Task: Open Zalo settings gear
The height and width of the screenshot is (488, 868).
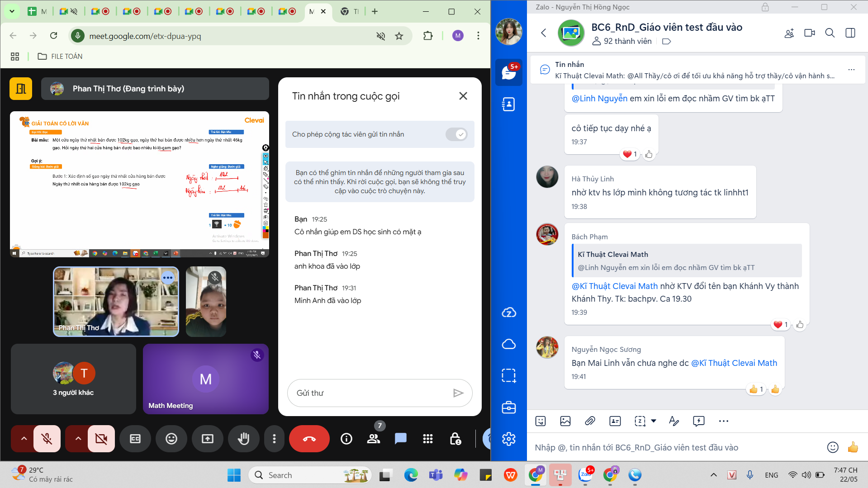Action: point(509,439)
